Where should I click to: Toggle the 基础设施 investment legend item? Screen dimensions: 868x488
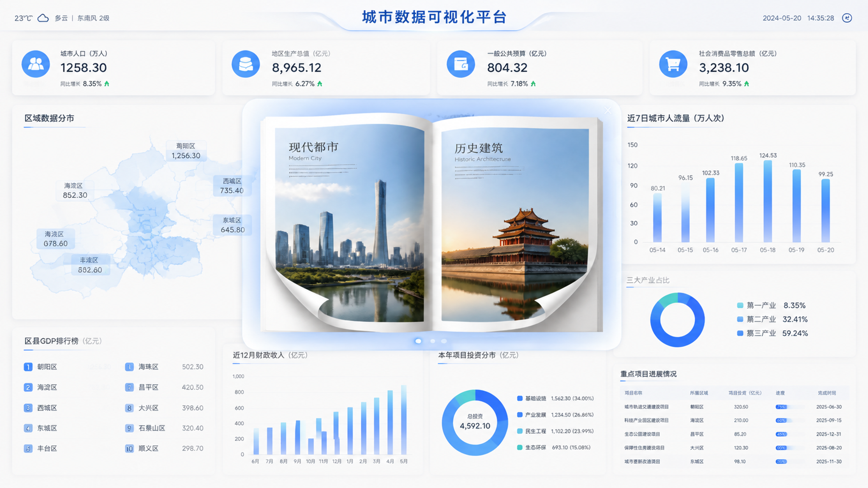pos(555,399)
